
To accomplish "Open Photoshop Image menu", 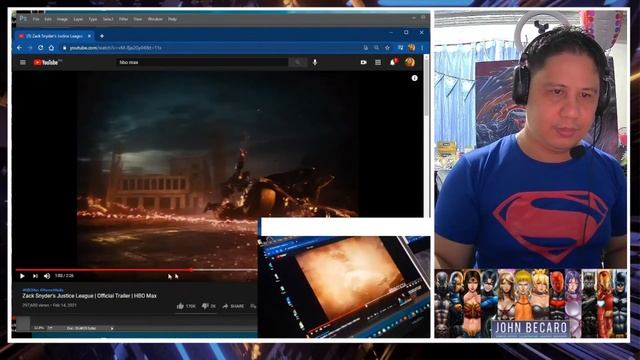I will pos(62,19).
